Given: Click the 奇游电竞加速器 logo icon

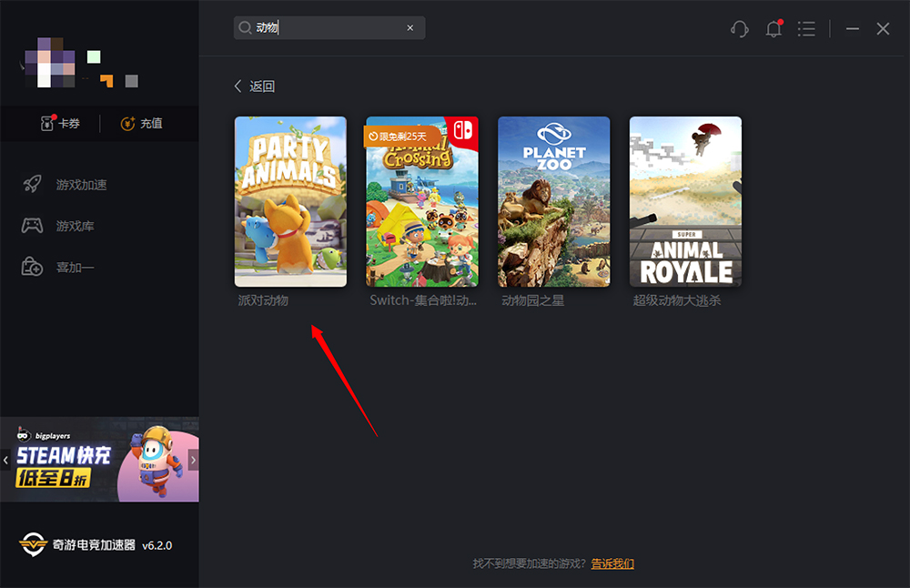Looking at the screenshot, I should click(33, 544).
